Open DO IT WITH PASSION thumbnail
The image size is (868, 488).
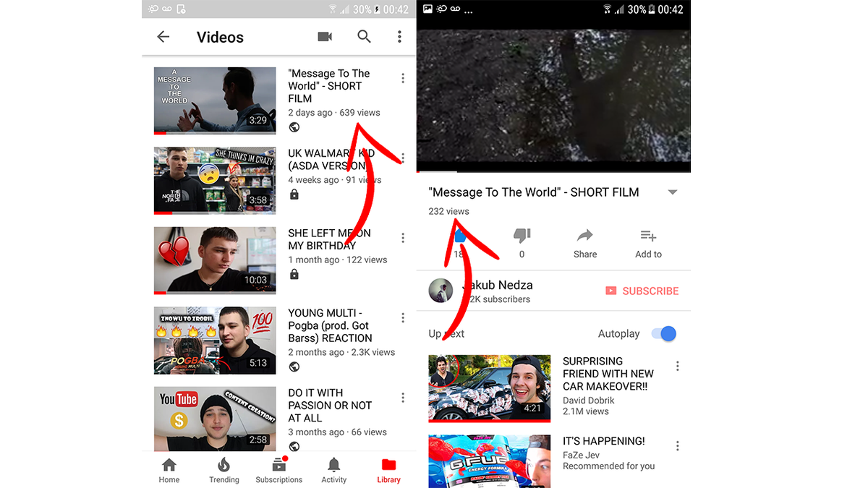pos(215,419)
